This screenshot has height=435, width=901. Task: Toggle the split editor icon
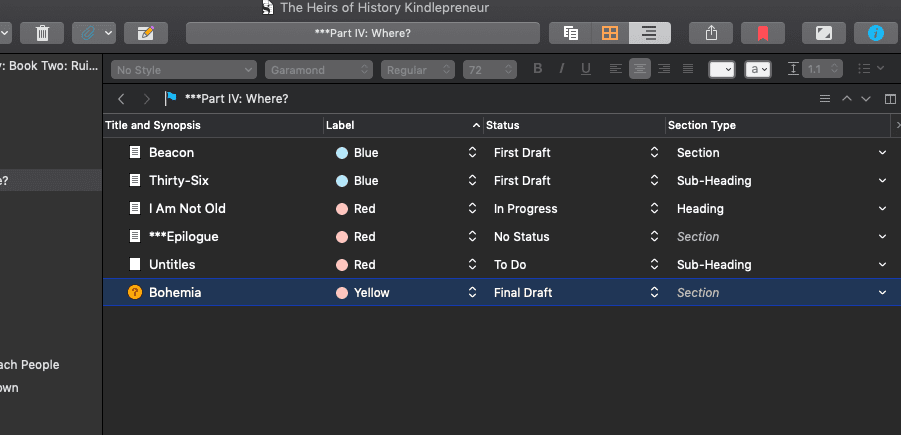(x=890, y=99)
